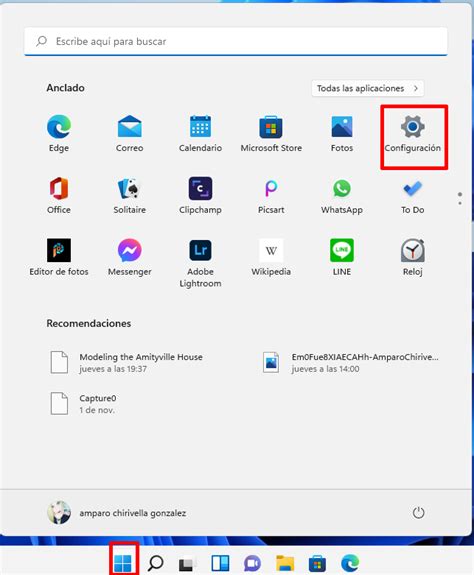Open Adobe Lightroom

pyautogui.click(x=200, y=263)
